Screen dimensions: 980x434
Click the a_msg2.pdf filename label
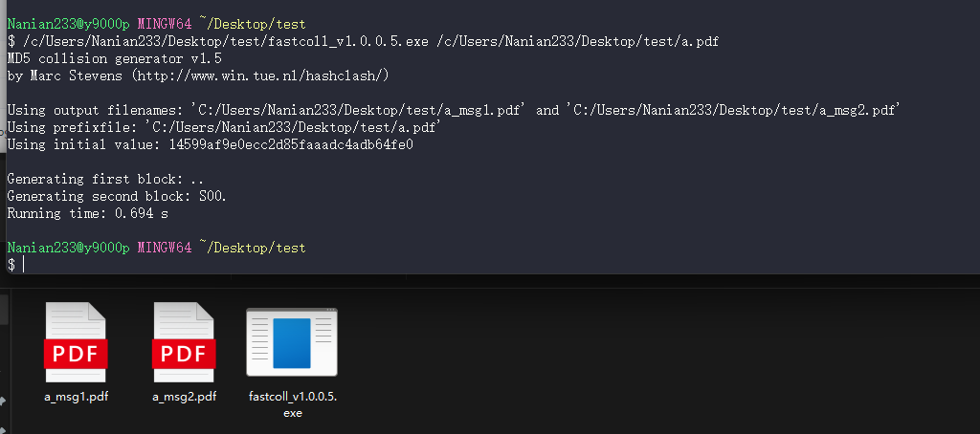point(184,397)
